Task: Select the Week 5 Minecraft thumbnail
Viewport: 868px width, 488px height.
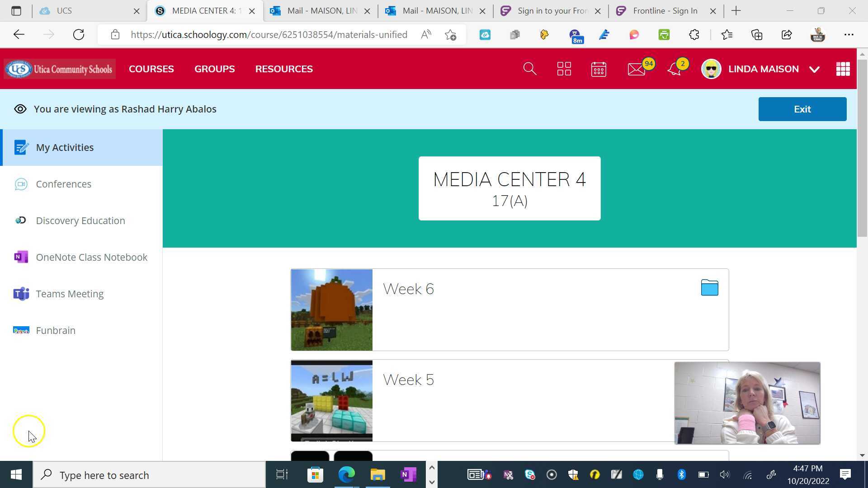Action: point(331,400)
